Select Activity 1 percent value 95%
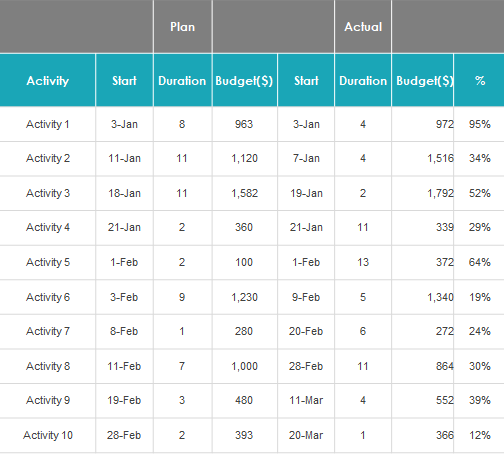The width and height of the screenshot is (504, 454). pyautogui.click(x=479, y=124)
